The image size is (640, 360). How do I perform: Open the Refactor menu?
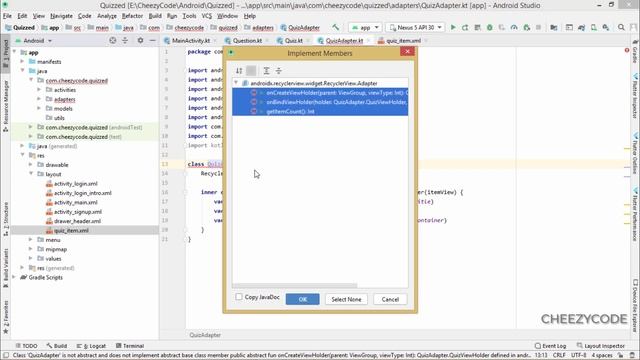tap(132, 16)
